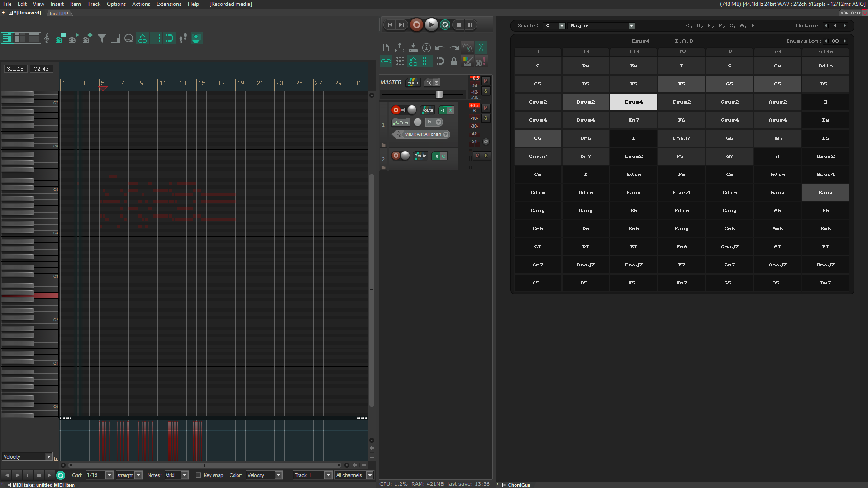Viewport: 868px width, 488px height.
Task: Click the MASTER volume fader handle
Action: [x=439, y=94]
